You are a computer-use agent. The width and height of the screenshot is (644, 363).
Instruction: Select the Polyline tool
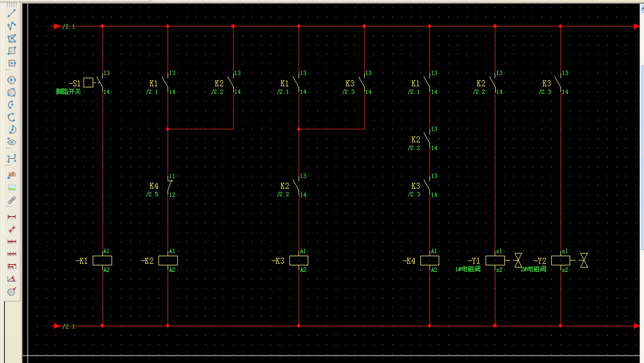point(11,25)
